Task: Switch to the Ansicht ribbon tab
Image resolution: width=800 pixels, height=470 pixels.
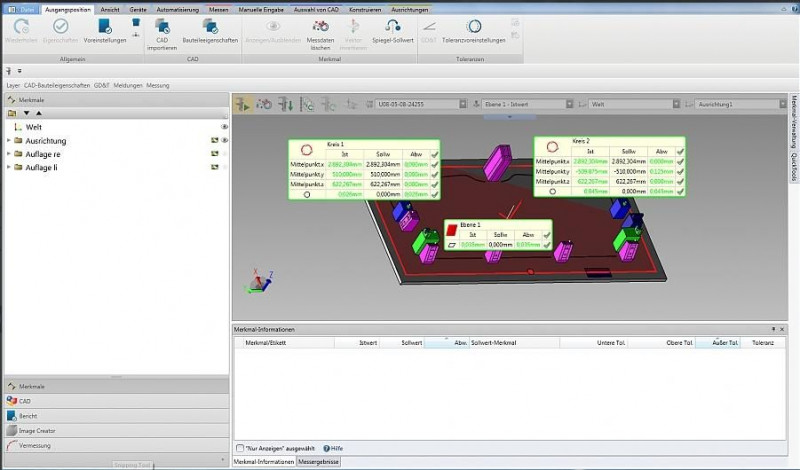Action: [x=110, y=10]
